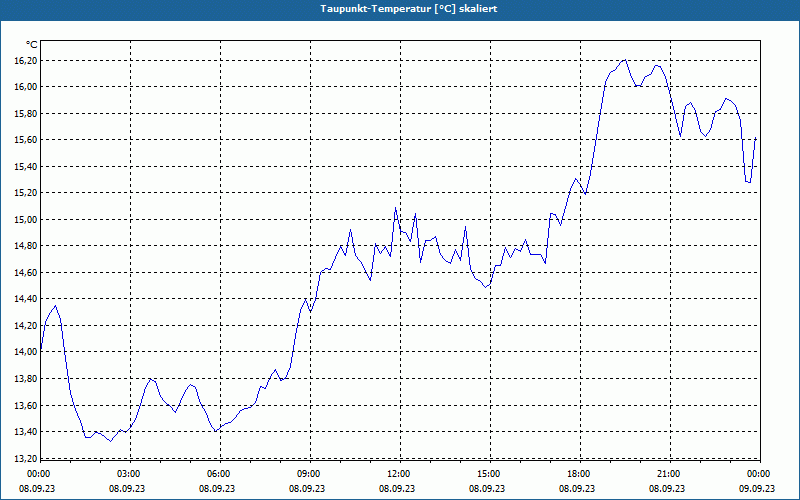Select the y-axis value '15,60'
This screenshot has height=500, width=800.
26,140
